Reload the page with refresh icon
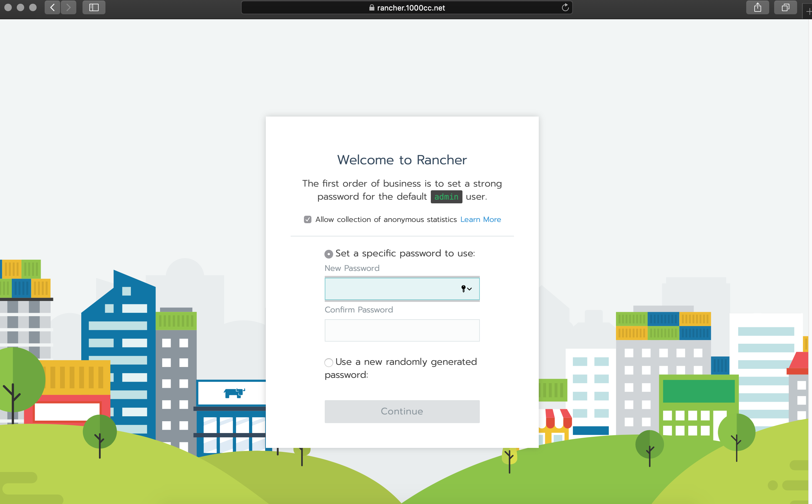812x504 pixels. [565, 7]
